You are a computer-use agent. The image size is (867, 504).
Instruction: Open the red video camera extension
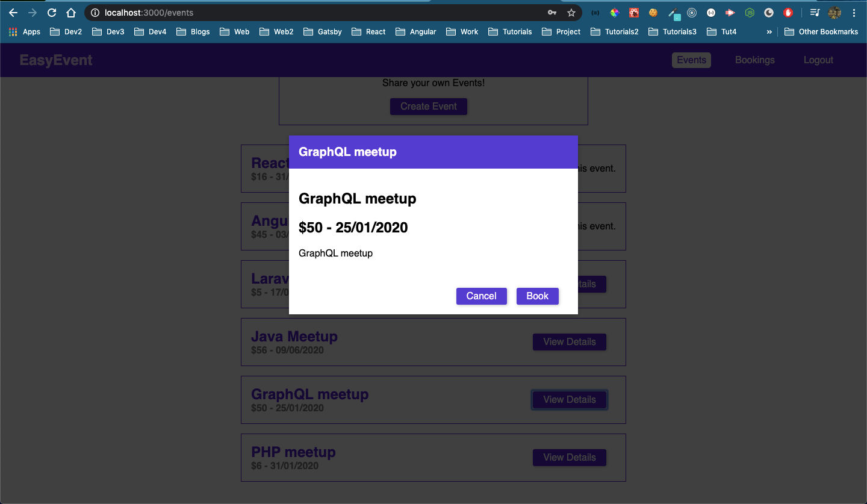(730, 13)
